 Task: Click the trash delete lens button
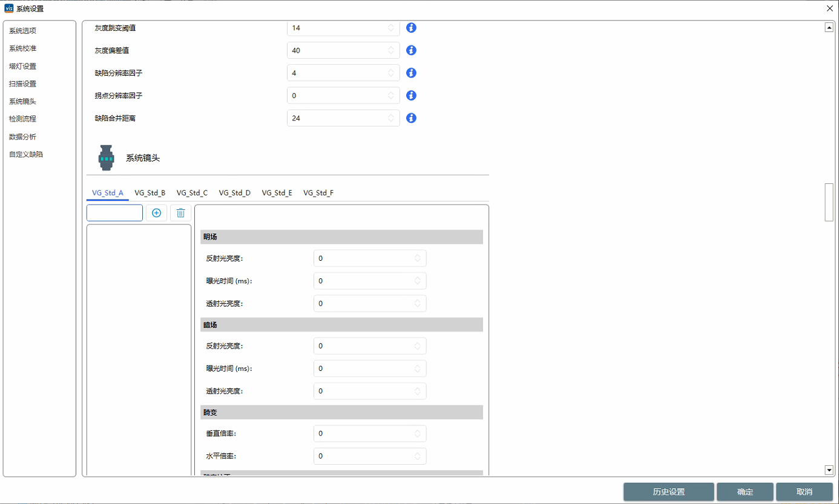(180, 213)
